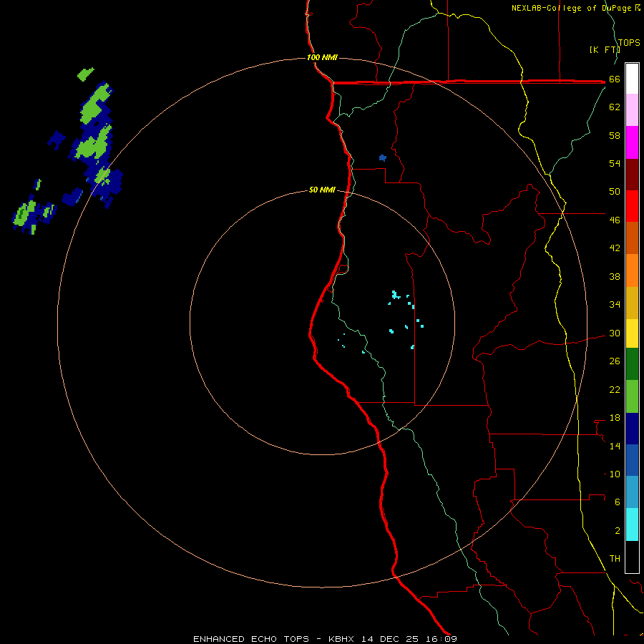
Task: Click the small blue echo inside 100 NMI ring
Action: coord(382,157)
